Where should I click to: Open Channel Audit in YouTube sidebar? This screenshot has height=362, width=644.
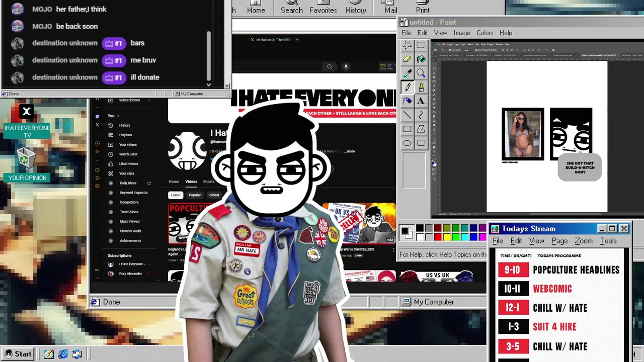click(130, 231)
